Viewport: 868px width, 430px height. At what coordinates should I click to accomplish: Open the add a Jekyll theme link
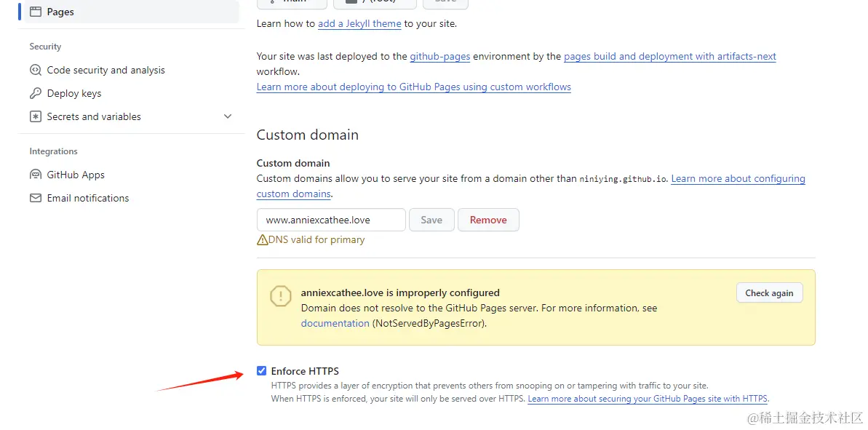pos(359,24)
